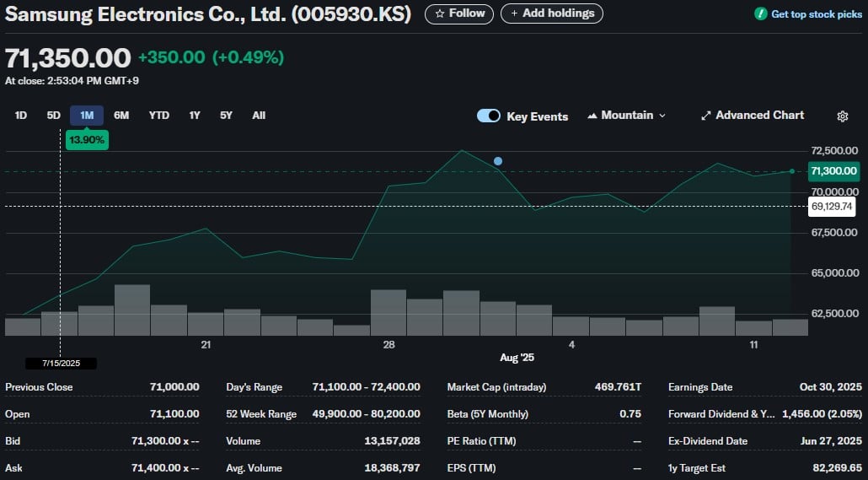
Task: Click the 7/15/2025 date label
Action: (x=61, y=364)
